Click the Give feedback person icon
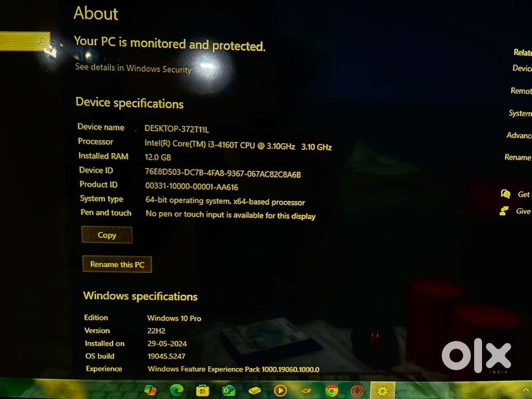The height and width of the screenshot is (399, 532). (x=504, y=211)
